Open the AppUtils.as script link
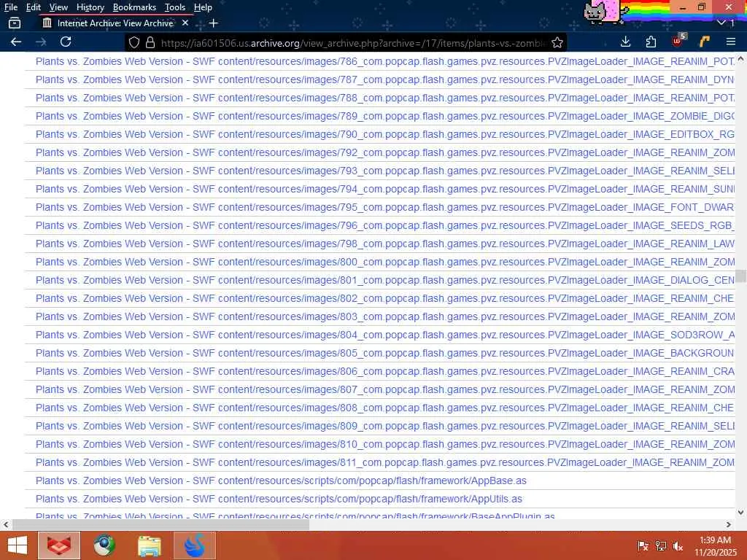Viewport: 747px width, 560px height. click(279, 499)
